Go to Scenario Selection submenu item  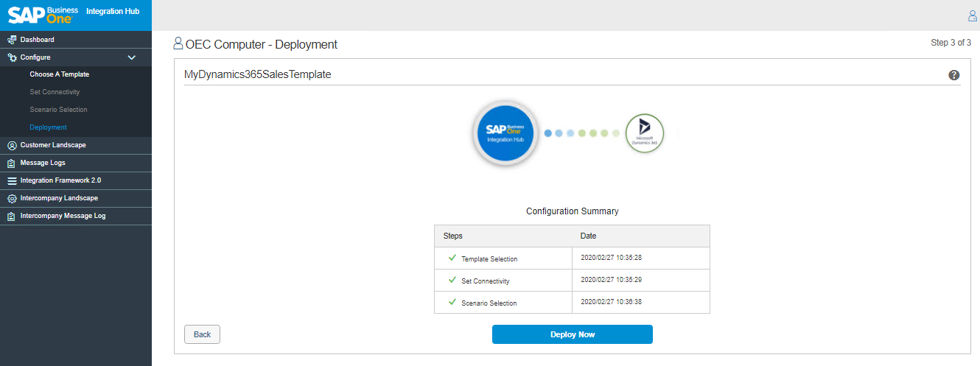(58, 110)
